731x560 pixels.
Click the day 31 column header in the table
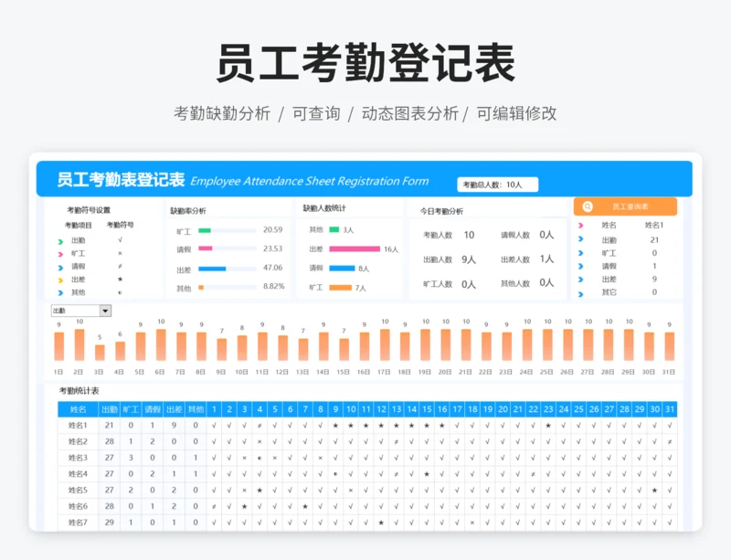[x=670, y=409]
